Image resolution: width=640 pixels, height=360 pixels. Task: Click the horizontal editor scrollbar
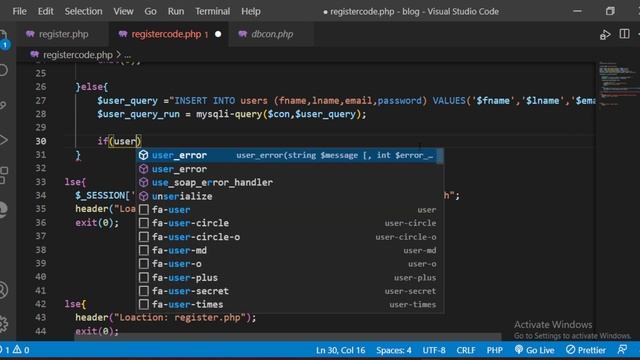click(288, 336)
